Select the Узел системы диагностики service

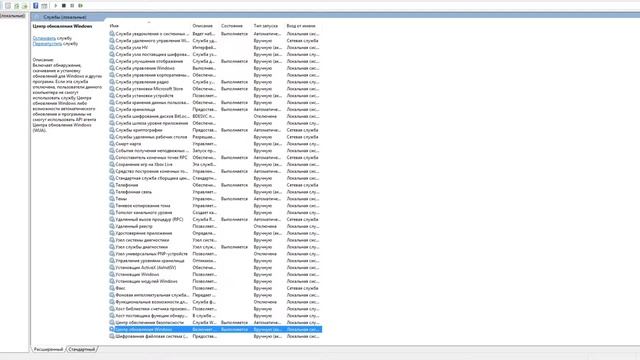(x=215, y=240)
